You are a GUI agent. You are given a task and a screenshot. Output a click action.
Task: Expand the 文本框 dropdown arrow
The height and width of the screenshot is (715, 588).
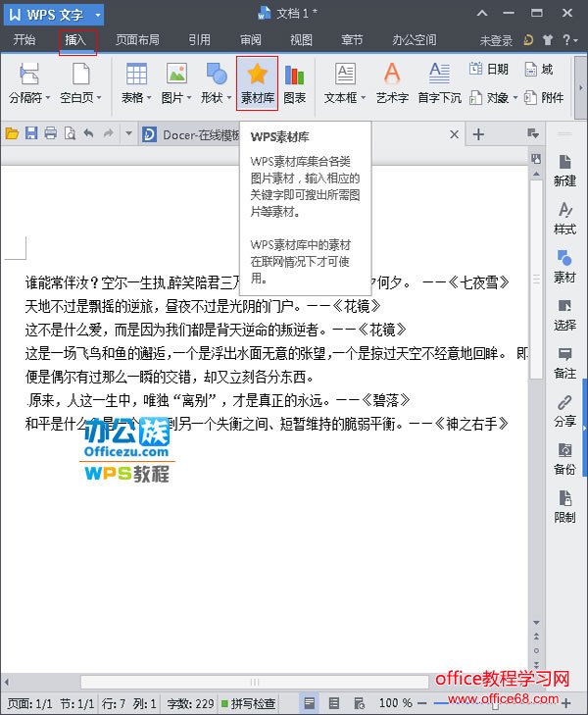(363, 97)
